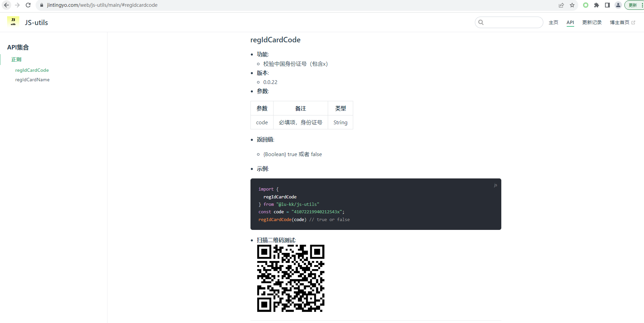
Task: Click the JS-utils logo image
Action: (13, 22)
